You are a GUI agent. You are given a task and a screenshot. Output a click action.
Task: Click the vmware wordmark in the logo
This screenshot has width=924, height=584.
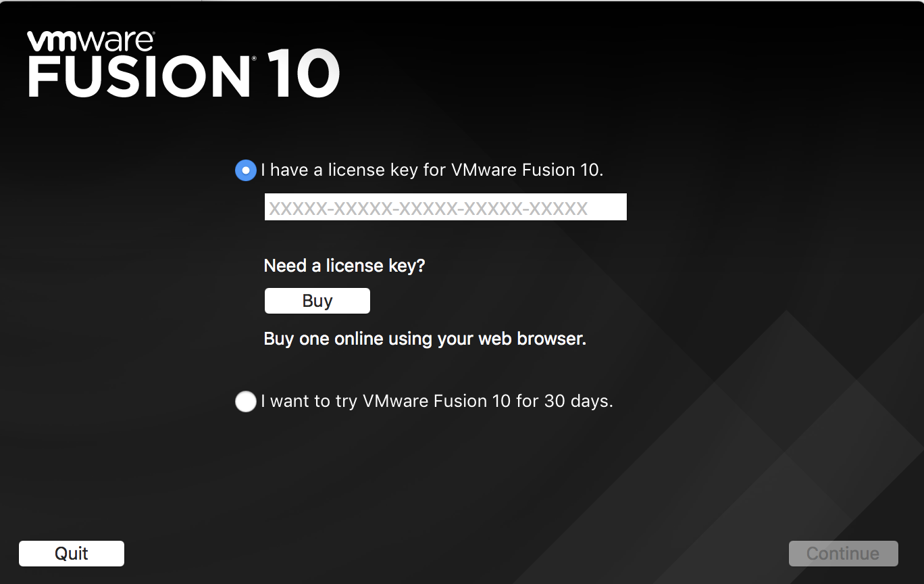[x=91, y=42]
